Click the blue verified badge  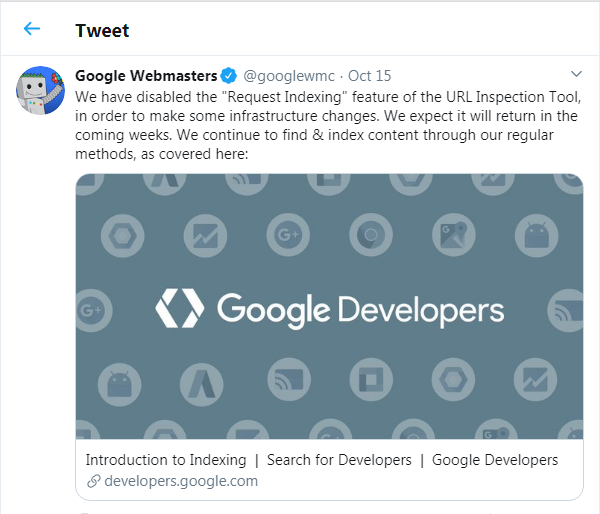[x=228, y=75]
